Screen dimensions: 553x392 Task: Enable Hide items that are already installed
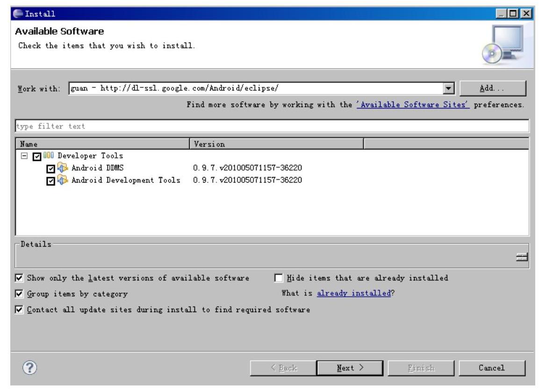(x=278, y=278)
